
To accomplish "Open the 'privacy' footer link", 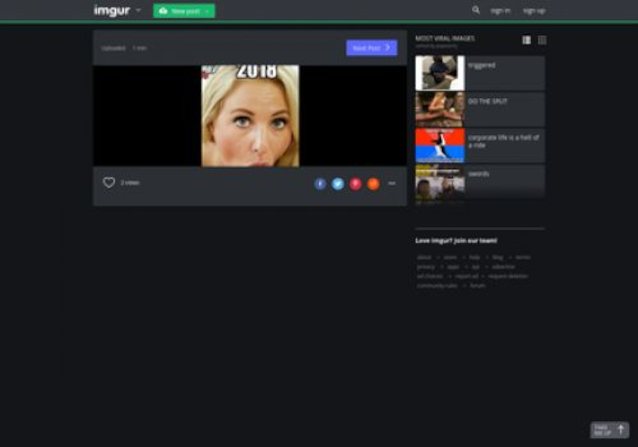I will coord(426,267).
